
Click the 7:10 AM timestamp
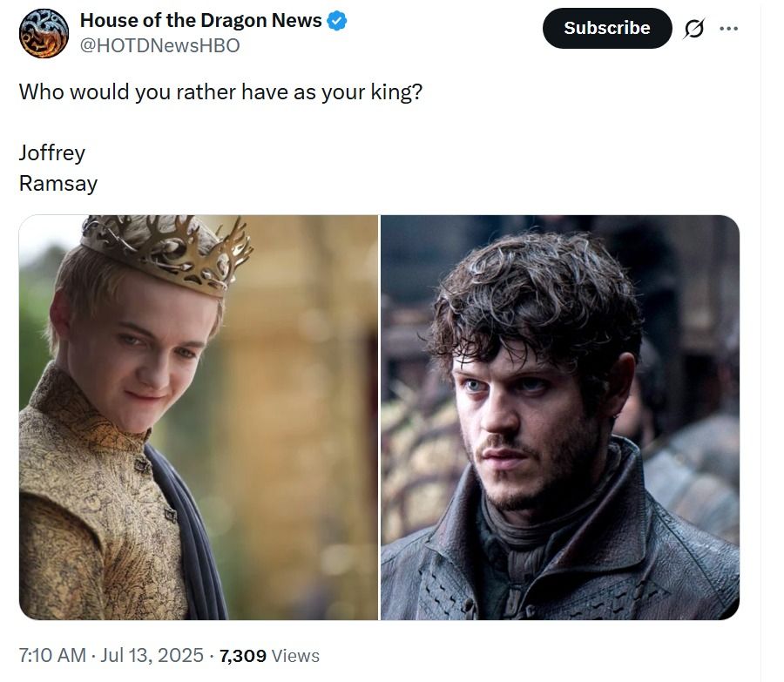tap(52, 656)
